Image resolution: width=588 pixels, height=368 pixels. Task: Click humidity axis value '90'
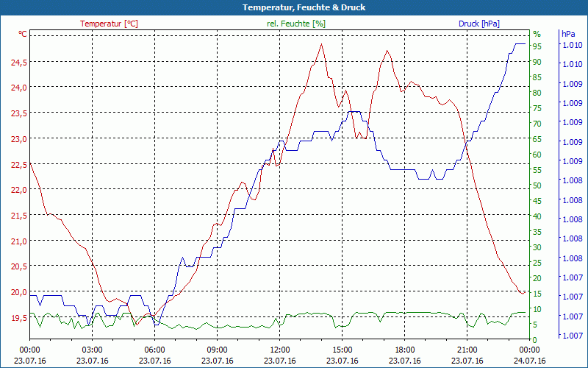537,62
